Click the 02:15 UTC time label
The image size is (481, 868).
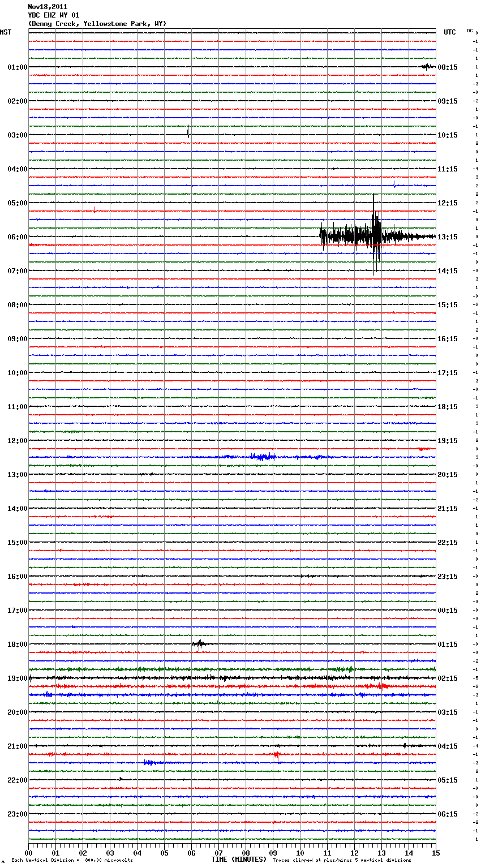pos(448,678)
